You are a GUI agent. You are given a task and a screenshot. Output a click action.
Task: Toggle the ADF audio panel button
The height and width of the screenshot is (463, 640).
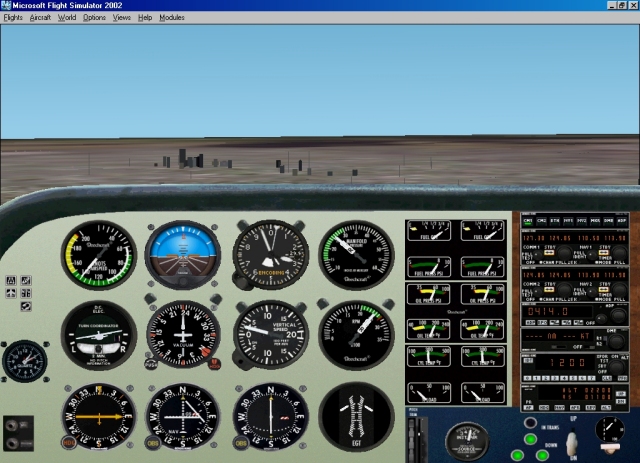622,221
